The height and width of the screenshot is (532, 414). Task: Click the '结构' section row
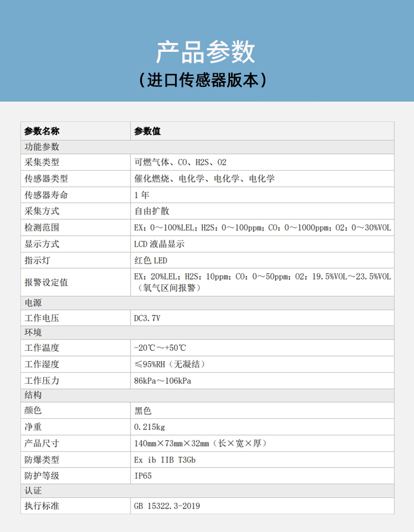tap(208, 395)
